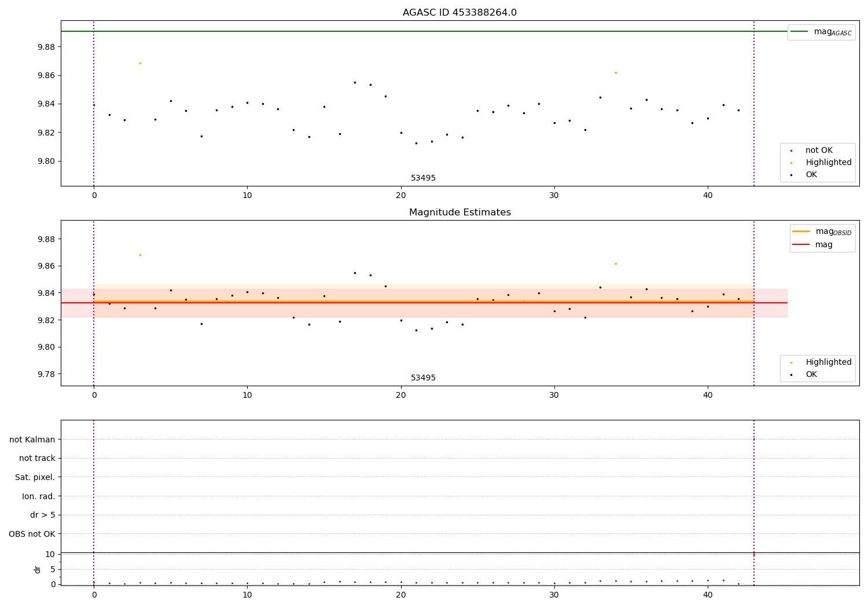Screen dimensions: 868x608
Task: Click the lowest black point near x=21 in top plot
Action: click(x=416, y=143)
